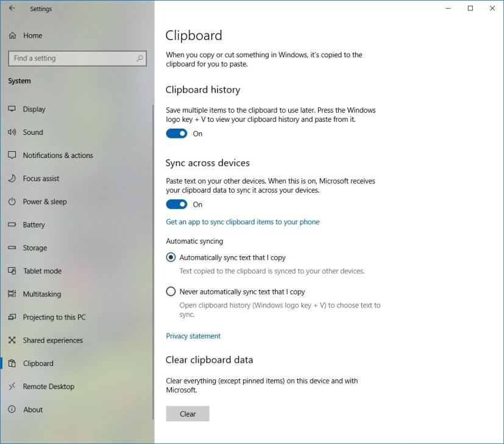Select the Power & sleep icon
Image resolution: width=504 pixels, height=444 pixels.
point(13,201)
